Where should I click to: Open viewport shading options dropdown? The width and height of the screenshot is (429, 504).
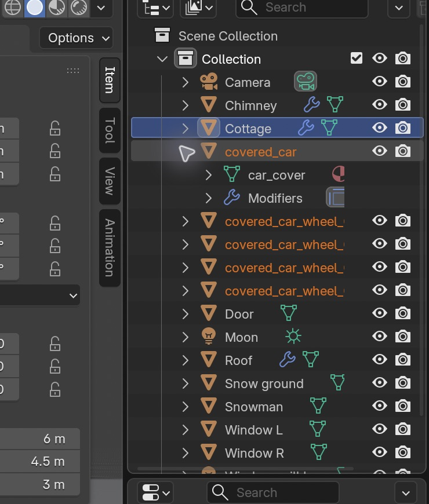pos(101,8)
